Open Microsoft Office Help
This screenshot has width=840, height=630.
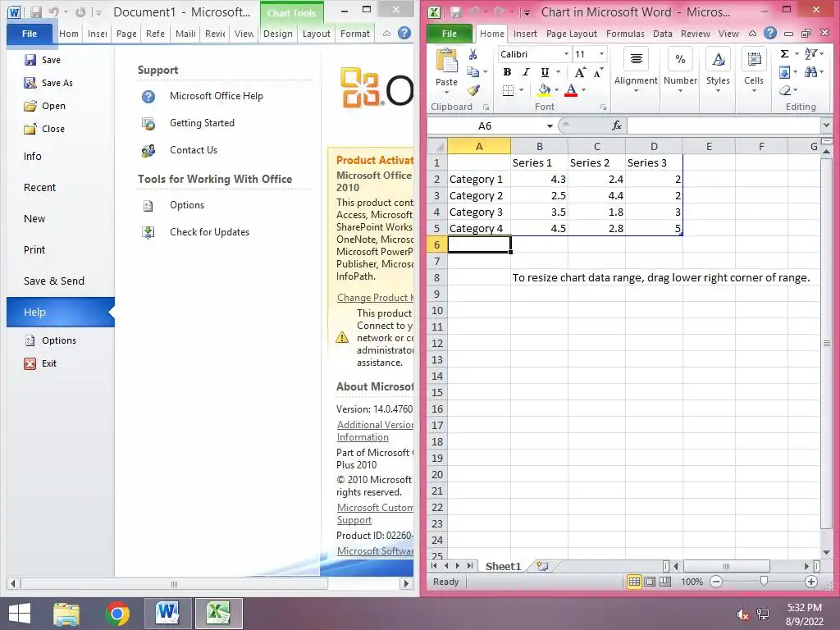(217, 96)
